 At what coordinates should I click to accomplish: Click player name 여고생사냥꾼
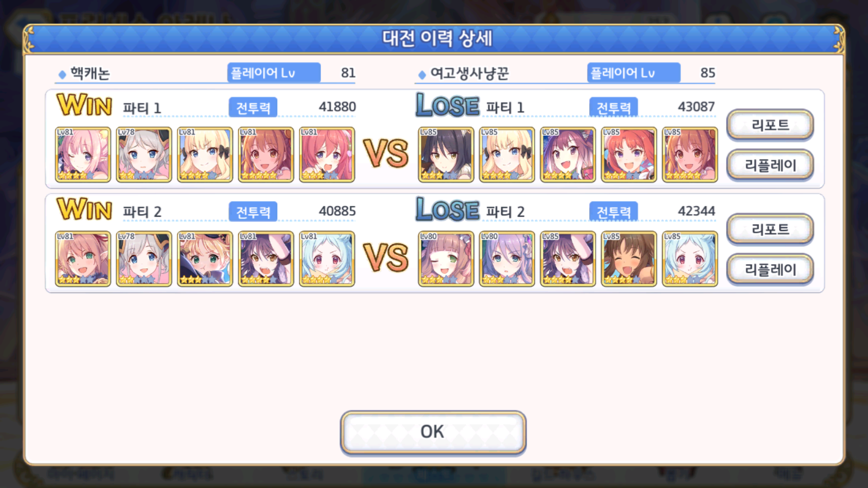pyautogui.click(x=469, y=73)
